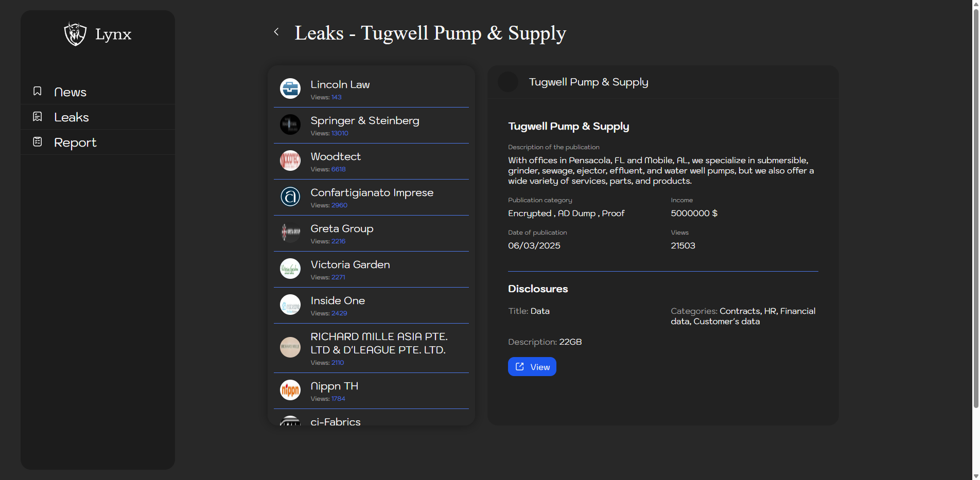Viewport: 980px width, 480px height.
Task: Go back using the left chevron arrow
Action: coord(276,32)
